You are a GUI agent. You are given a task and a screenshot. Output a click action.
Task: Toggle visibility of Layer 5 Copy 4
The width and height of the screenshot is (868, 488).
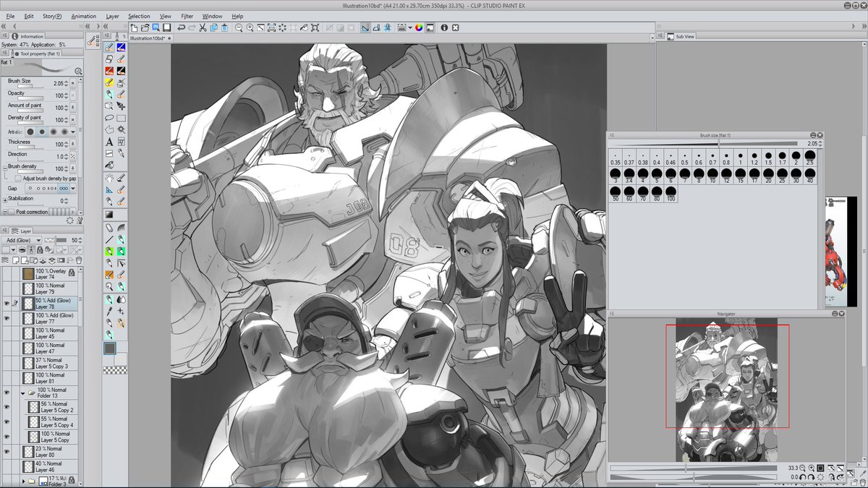point(6,422)
